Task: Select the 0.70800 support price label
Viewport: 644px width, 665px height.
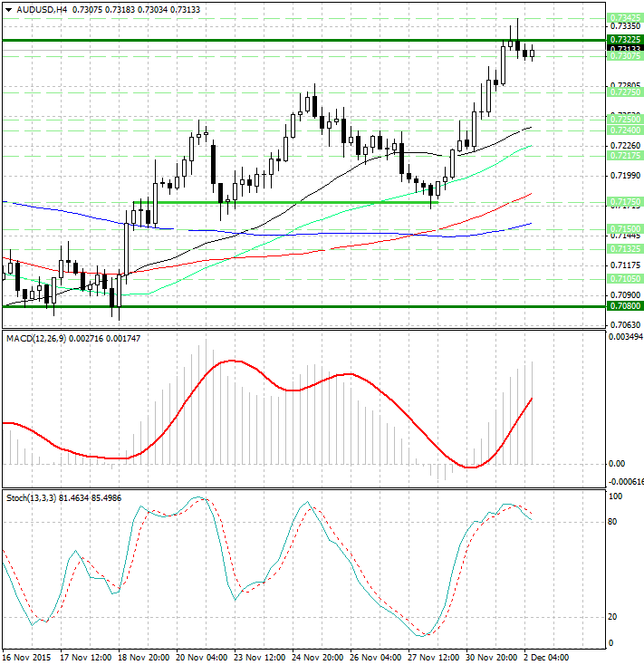Action: coord(625,306)
